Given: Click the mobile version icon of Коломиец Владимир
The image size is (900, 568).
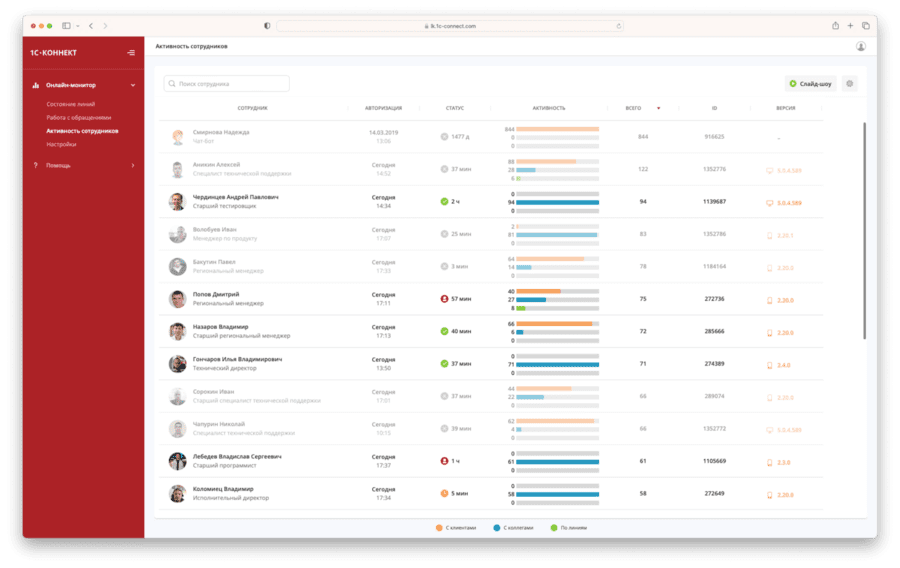Looking at the screenshot, I should (770, 495).
